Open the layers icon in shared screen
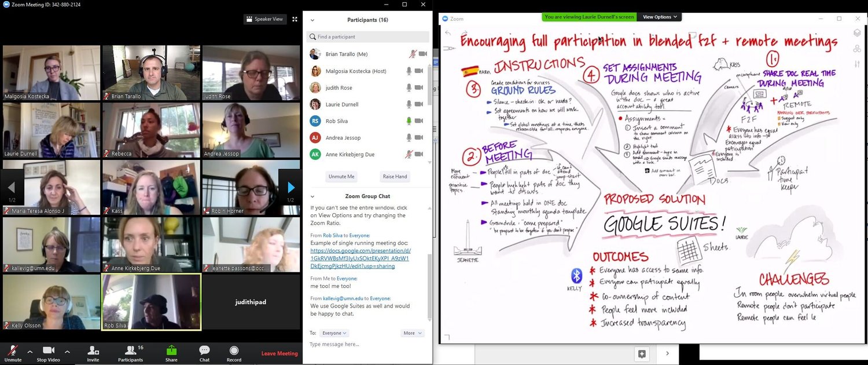This screenshot has height=365, width=868. point(857,33)
